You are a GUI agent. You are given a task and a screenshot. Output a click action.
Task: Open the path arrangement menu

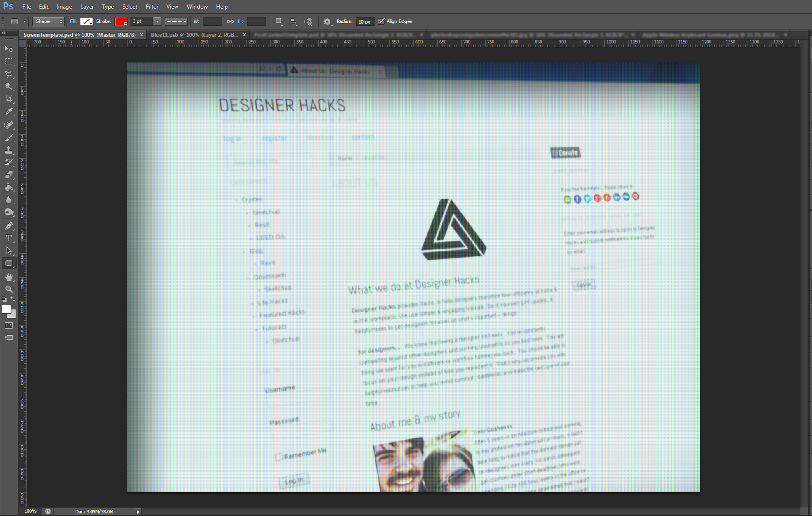[x=308, y=21]
